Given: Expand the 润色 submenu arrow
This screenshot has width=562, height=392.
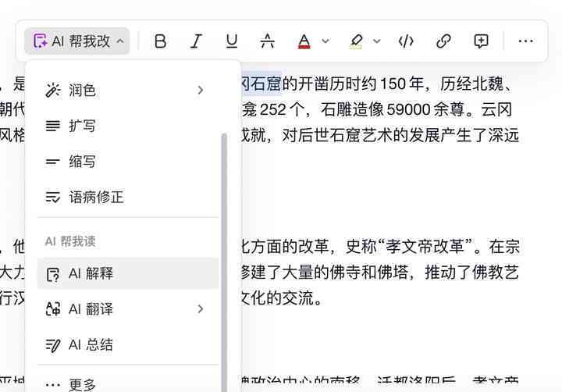Looking at the screenshot, I should coord(201,91).
